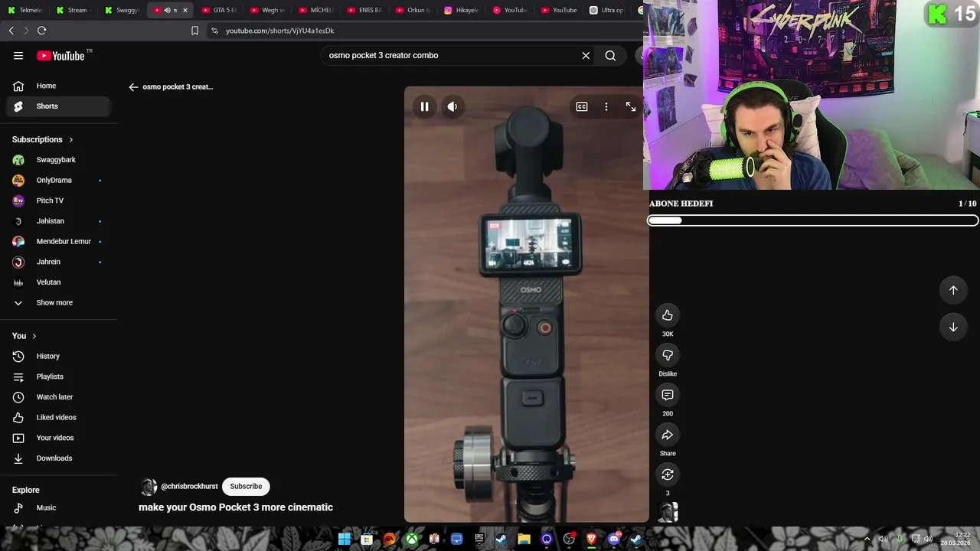
Task: Open Liked videos
Action: point(58,417)
